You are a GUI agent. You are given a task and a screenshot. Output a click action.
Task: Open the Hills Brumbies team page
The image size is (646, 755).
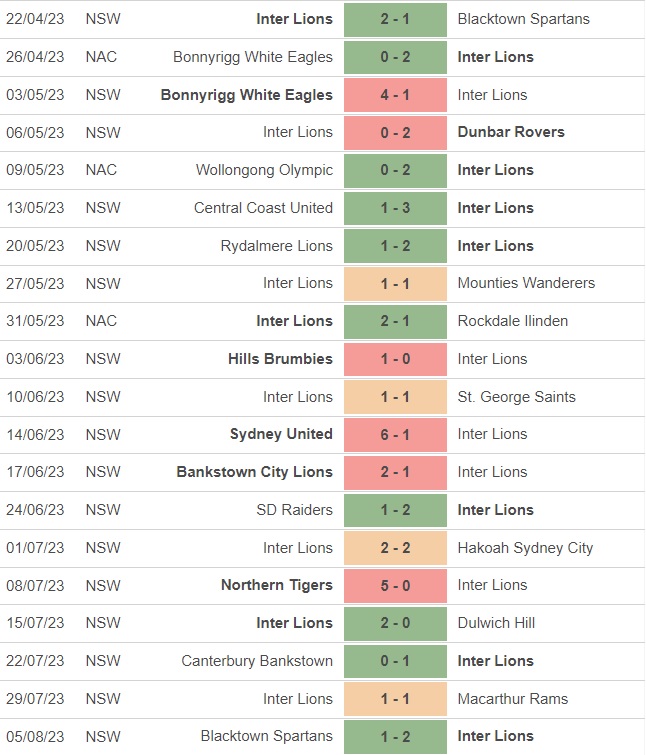[x=280, y=359]
